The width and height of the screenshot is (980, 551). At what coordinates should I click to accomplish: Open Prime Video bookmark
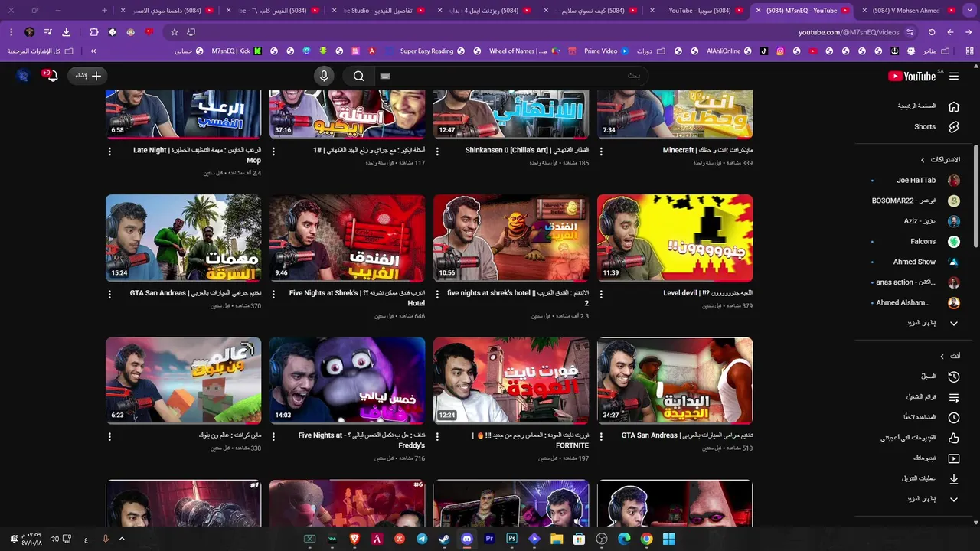pyautogui.click(x=606, y=51)
